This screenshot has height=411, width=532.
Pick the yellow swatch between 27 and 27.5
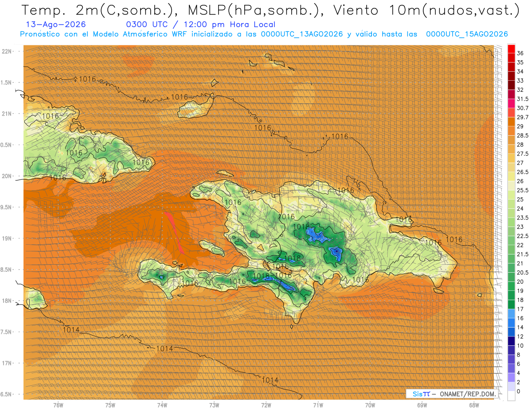511,158
